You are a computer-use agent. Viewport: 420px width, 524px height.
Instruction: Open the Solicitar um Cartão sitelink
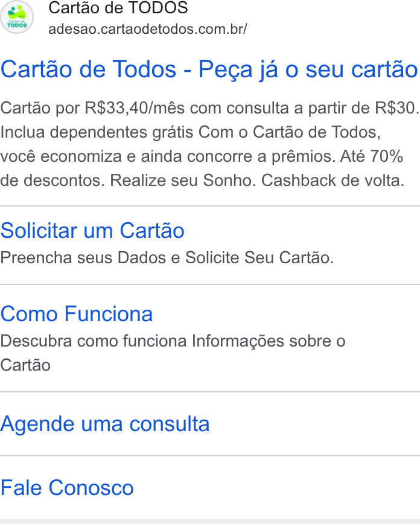[92, 231]
